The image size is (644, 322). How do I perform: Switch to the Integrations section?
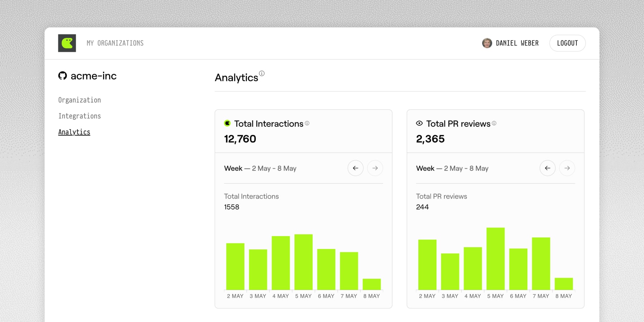click(x=79, y=116)
